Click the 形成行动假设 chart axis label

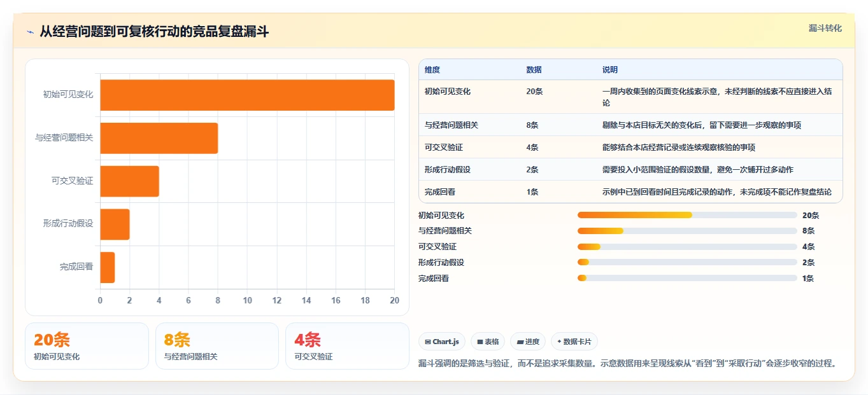coord(68,224)
